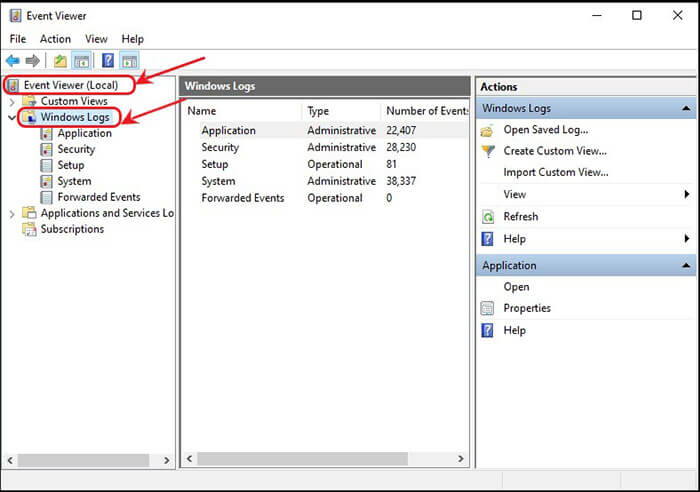Click the Forward arrow toolbar icon
Viewport: 700px width, 492px height.
tap(33, 60)
